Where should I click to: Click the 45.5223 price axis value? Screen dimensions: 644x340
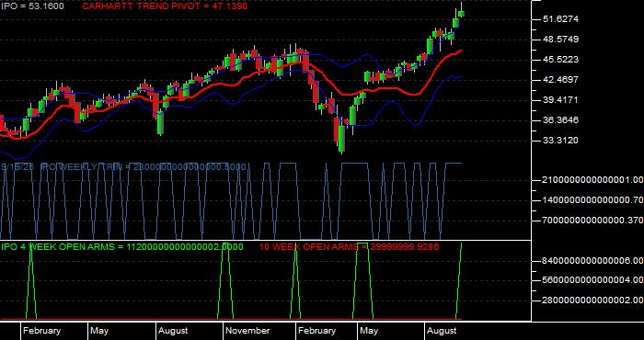[x=560, y=60]
